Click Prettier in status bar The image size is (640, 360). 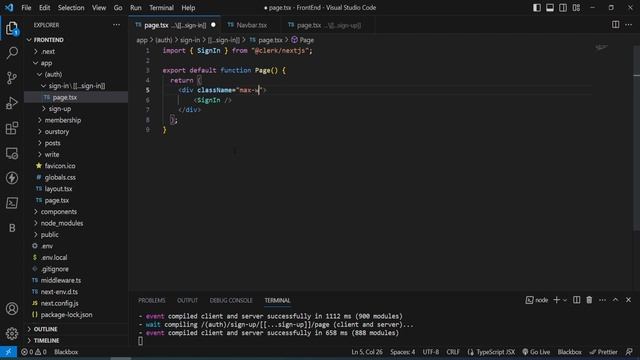tap(604, 352)
